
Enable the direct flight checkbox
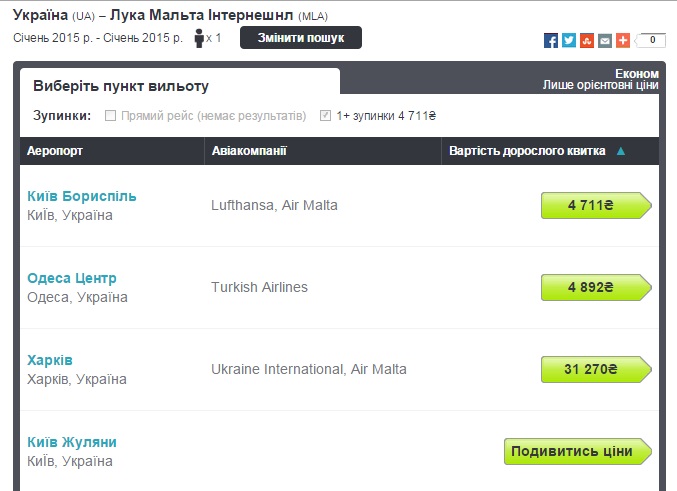pyautogui.click(x=111, y=116)
